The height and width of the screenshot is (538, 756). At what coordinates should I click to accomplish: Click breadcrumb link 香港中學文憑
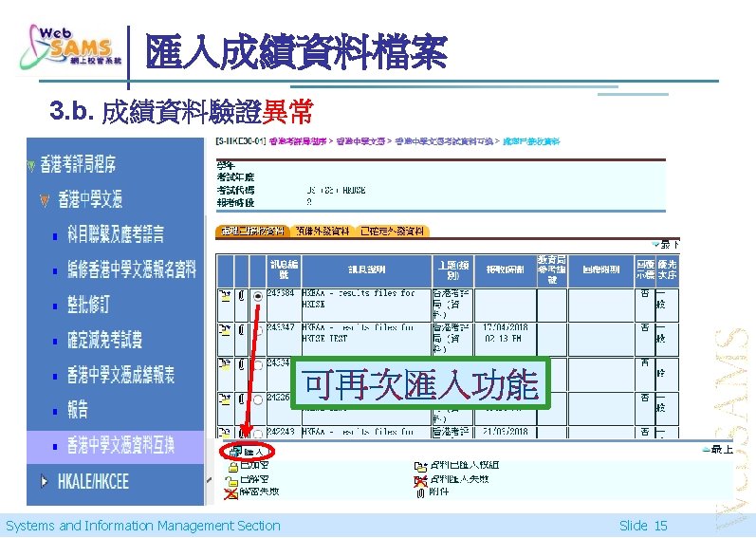click(360, 141)
